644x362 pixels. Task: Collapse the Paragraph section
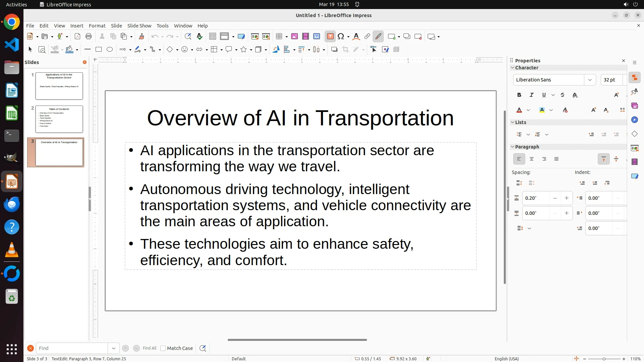point(513,147)
